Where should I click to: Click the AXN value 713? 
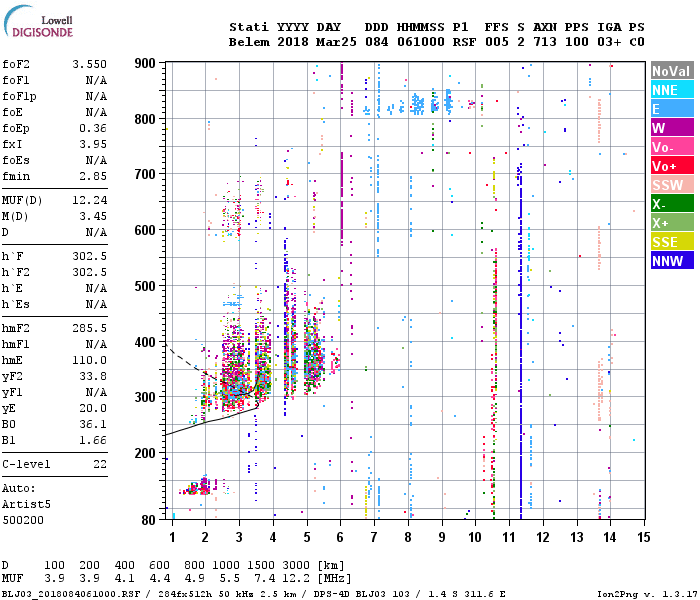545,42
